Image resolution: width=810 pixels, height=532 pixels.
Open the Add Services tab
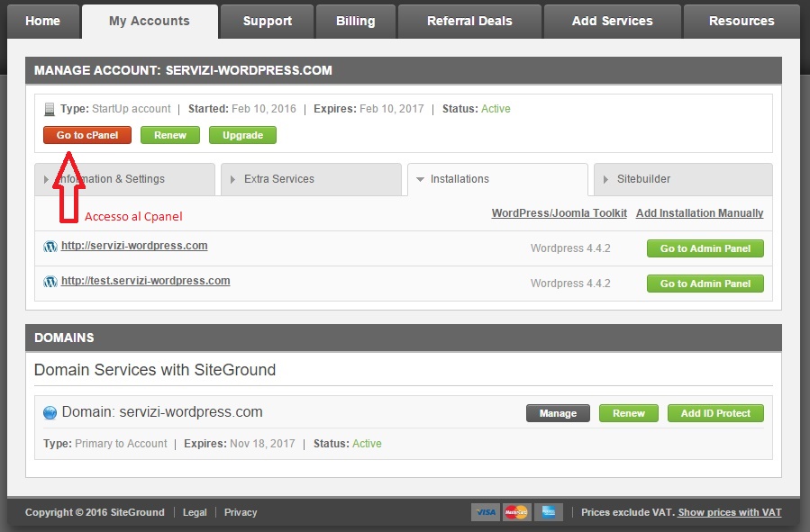click(x=612, y=22)
